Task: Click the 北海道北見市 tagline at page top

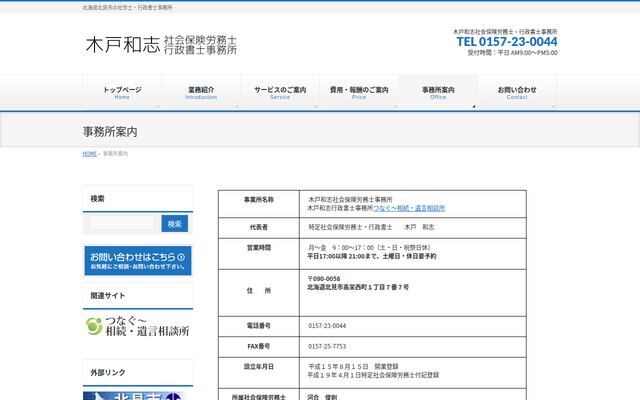Action: coord(128,7)
